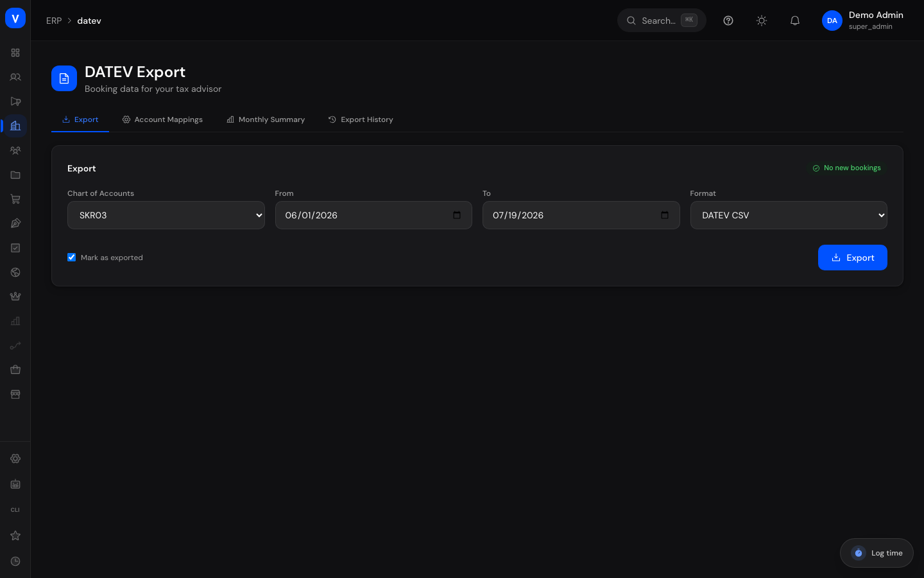Click the Log time button
924x578 pixels.
pyautogui.click(x=877, y=553)
